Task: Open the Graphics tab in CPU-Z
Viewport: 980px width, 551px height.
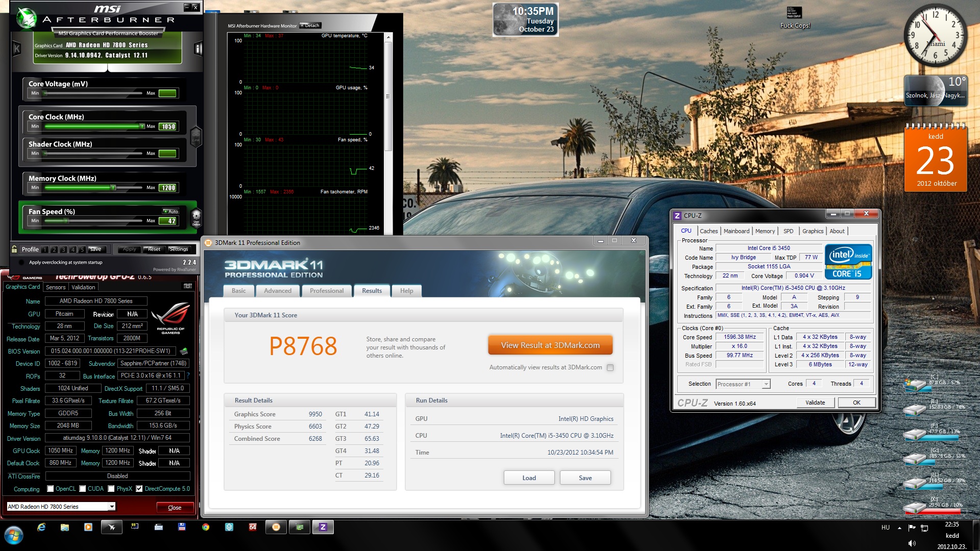Action: (813, 231)
